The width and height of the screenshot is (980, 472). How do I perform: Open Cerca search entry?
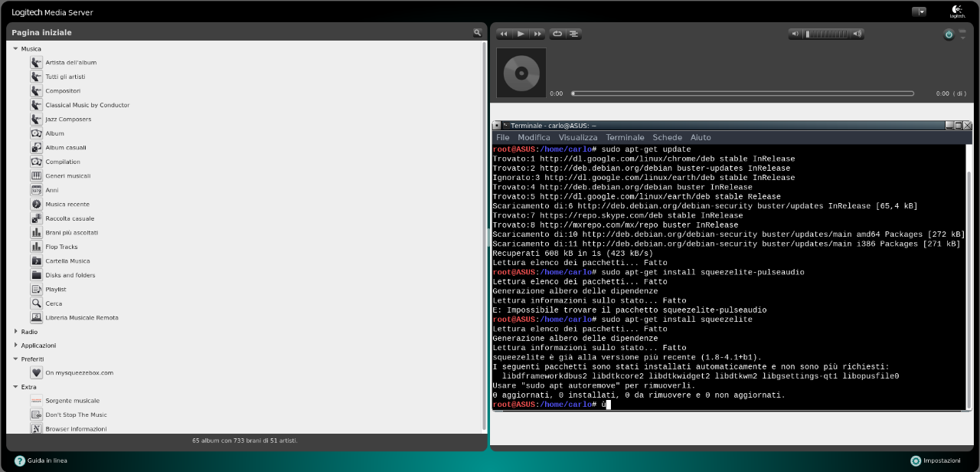(54, 303)
